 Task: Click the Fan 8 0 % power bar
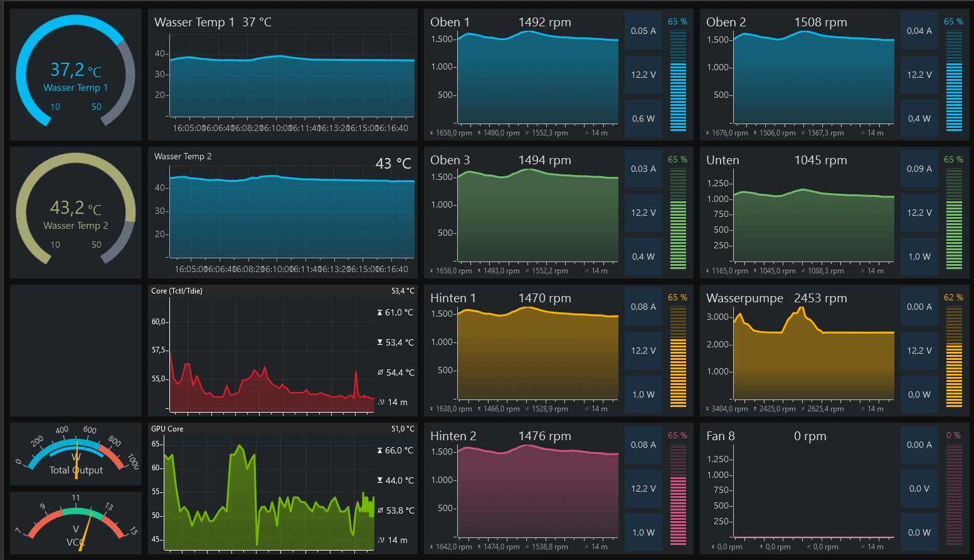click(954, 494)
